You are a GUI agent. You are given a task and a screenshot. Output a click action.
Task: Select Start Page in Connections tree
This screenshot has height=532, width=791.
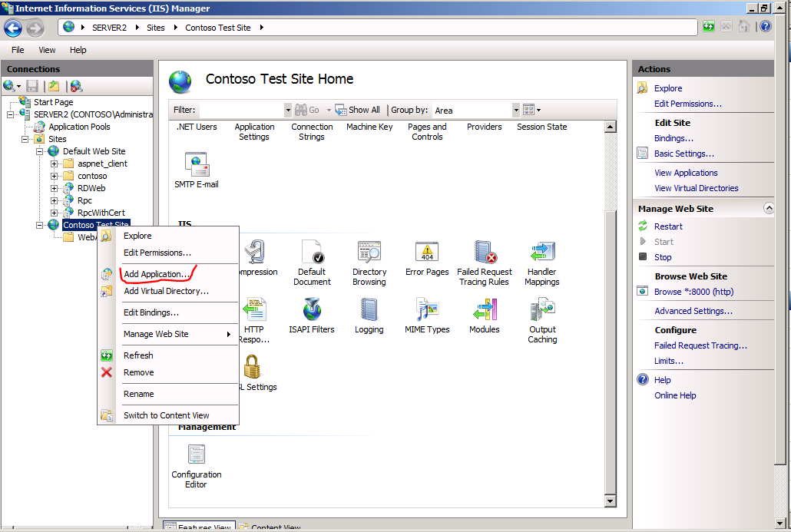click(54, 102)
